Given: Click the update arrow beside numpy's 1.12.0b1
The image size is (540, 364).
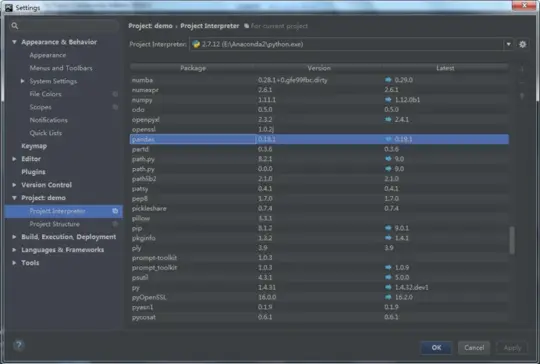Looking at the screenshot, I should click(388, 100).
